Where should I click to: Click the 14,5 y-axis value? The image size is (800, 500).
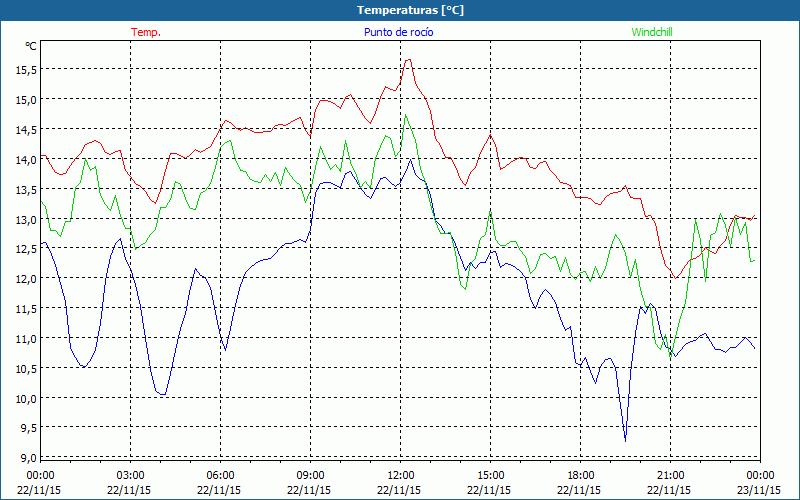[x=26, y=131]
